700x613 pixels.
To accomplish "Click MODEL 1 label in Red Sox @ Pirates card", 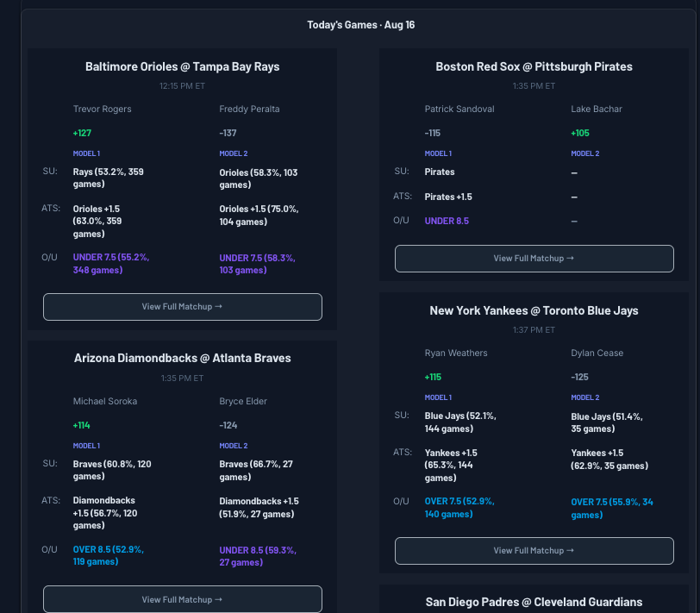I will 439,153.
